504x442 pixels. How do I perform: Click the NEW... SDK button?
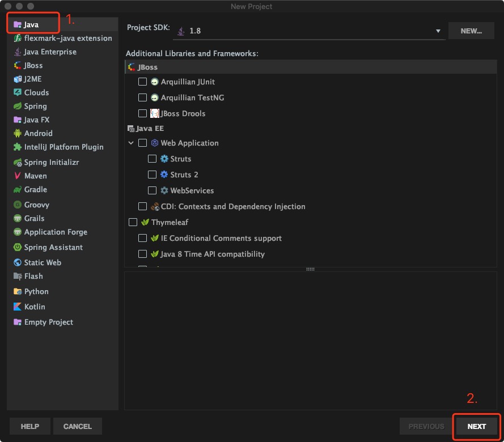click(x=471, y=31)
